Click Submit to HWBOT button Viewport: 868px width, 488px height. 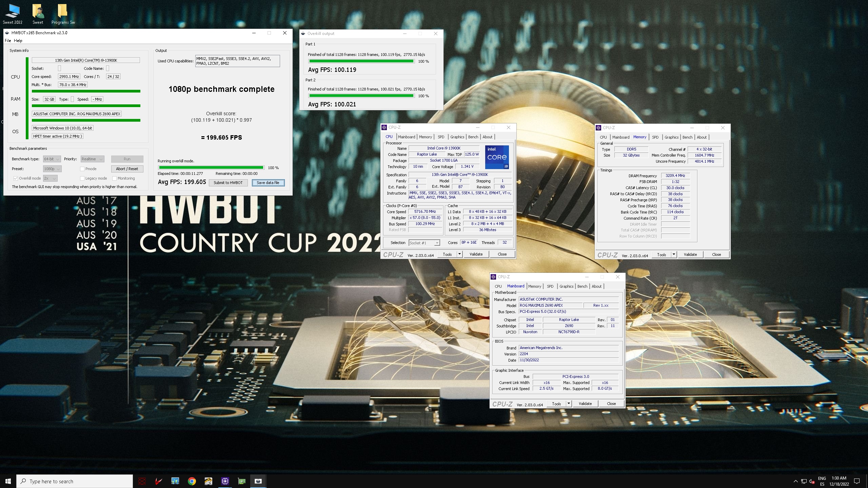(228, 183)
